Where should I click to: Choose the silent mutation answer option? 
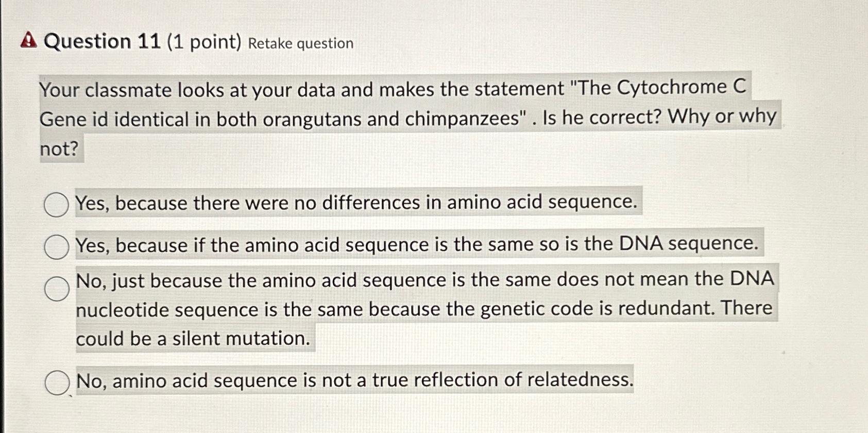[56, 289]
